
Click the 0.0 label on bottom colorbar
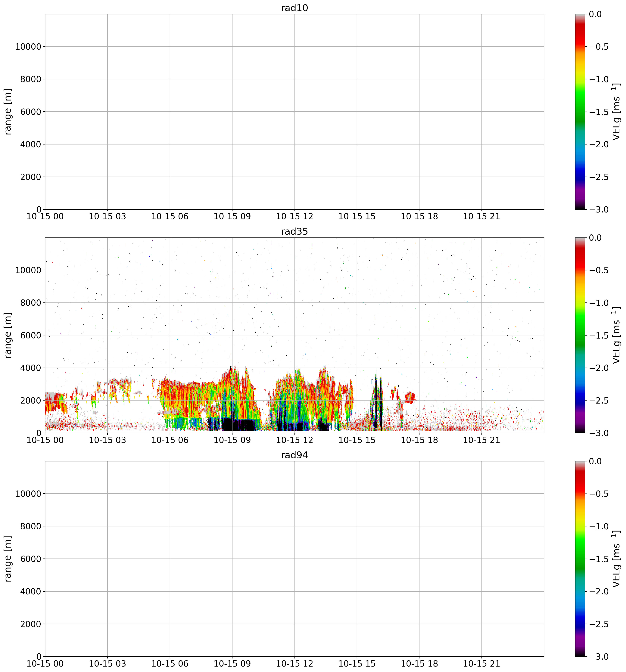click(595, 461)
